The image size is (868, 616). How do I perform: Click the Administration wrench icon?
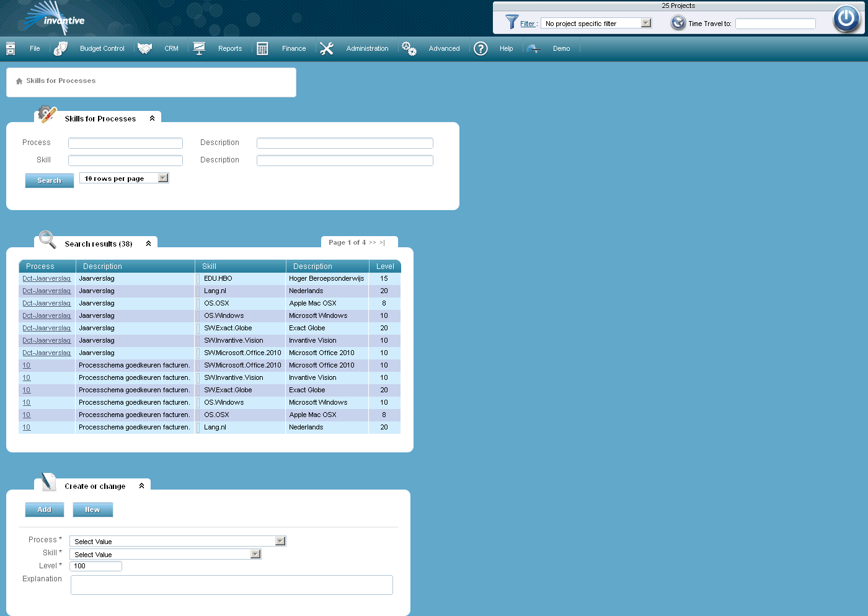tap(327, 48)
